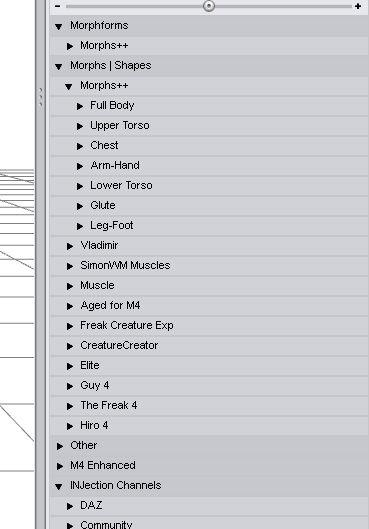Screen dimensions: 369x529
Task: Expand the Upper Torso category
Action: point(80,126)
